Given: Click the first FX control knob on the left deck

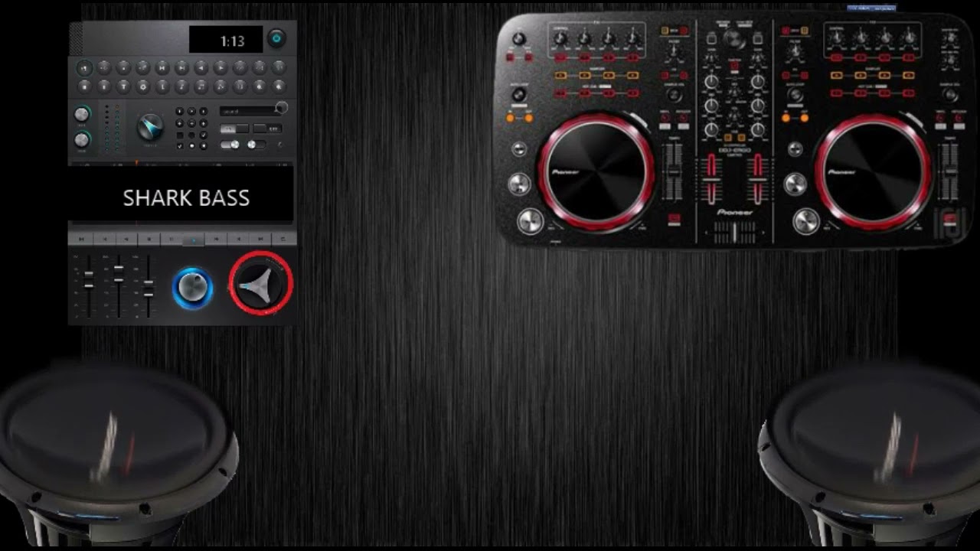Looking at the screenshot, I should 560,38.
